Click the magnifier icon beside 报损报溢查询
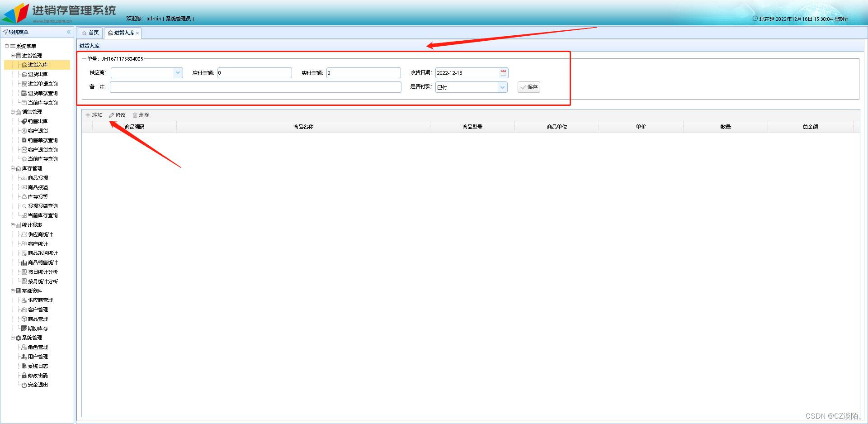The height and width of the screenshot is (424, 868). pos(24,206)
